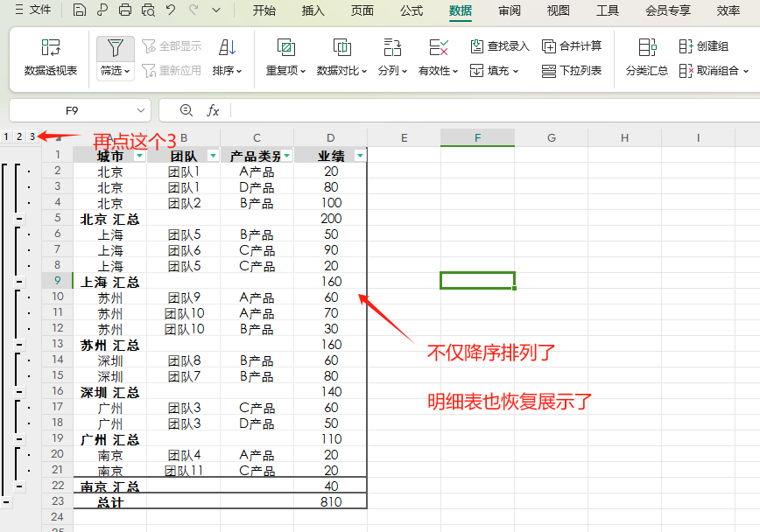The image size is (760, 532).
Task: Click 全部显示 button
Action: [x=172, y=46]
